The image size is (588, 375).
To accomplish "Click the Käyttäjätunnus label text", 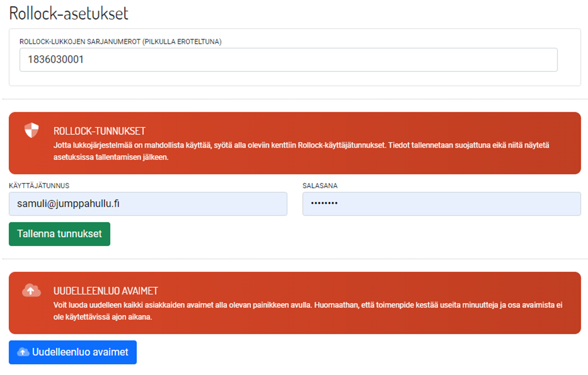I will click(39, 185).
